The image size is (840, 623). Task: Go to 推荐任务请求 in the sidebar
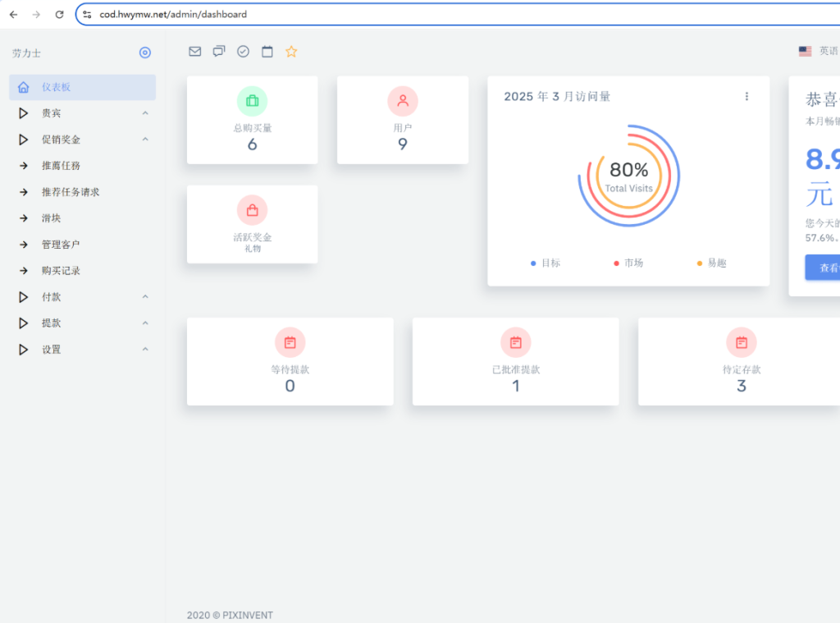pyautogui.click(x=83, y=192)
